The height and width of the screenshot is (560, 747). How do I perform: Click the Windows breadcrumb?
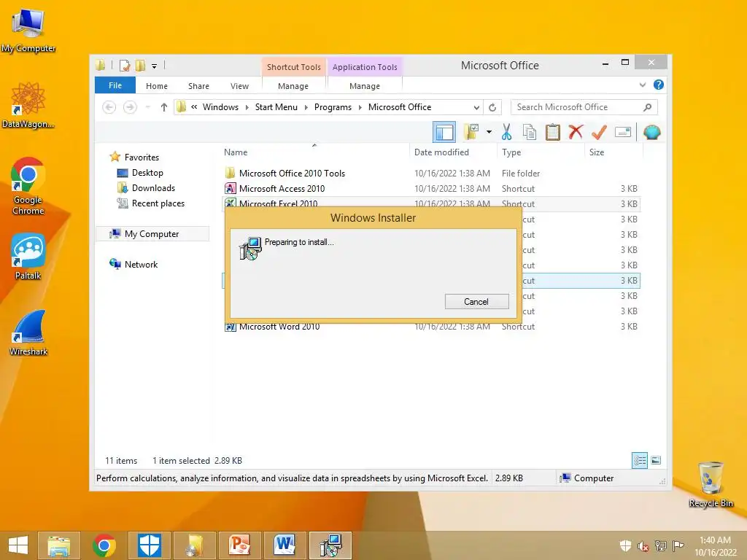(220, 107)
